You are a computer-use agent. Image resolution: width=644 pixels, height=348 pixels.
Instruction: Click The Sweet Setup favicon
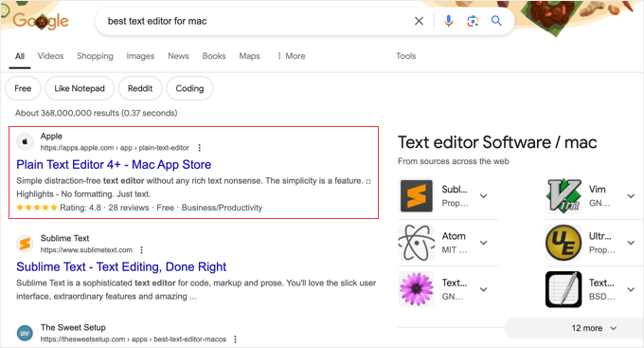tap(25, 333)
